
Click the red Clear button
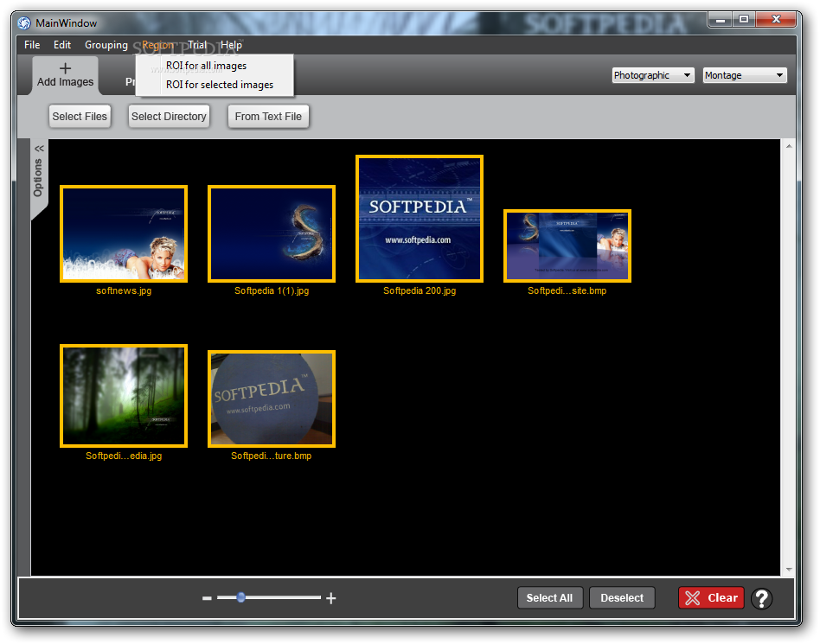coord(711,598)
